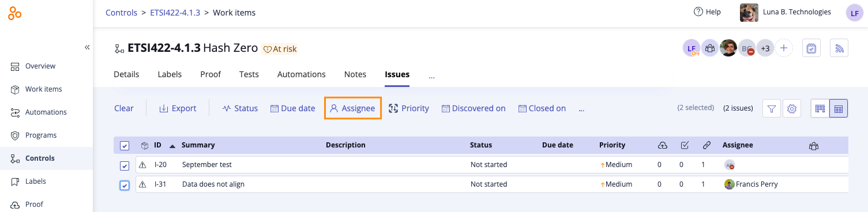Toggle the select-all header checkbox
Viewport: 868px width, 212px height.
coord(125,146)
